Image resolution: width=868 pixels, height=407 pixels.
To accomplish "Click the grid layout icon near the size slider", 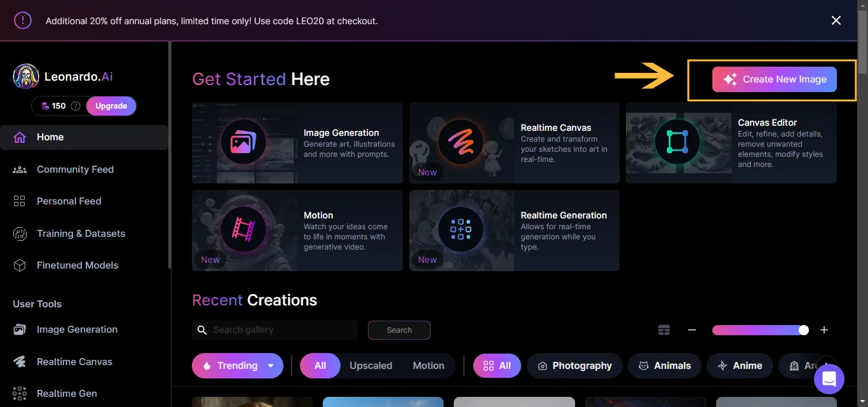I will click(x=664, y=330).
